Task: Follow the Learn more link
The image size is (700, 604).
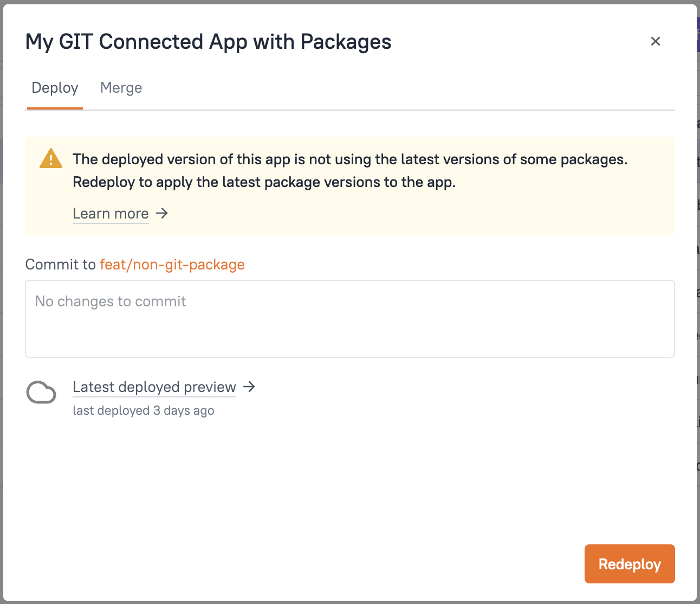Action: 111,214
